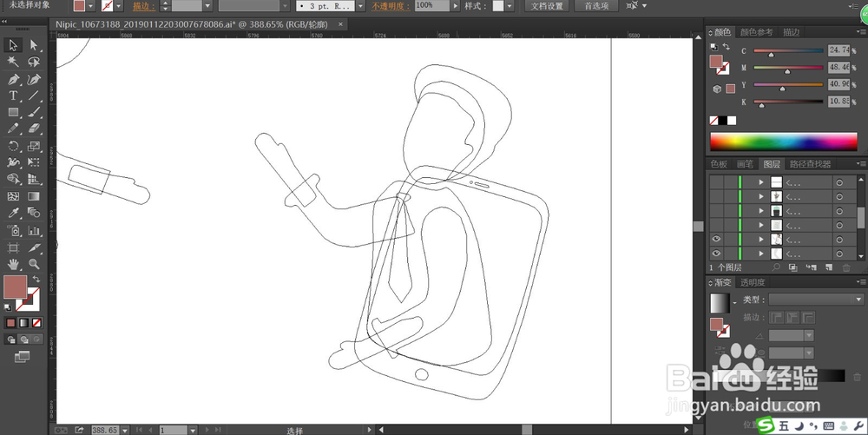
Task: Select the Warp tool
Action: tap(13, 162)
